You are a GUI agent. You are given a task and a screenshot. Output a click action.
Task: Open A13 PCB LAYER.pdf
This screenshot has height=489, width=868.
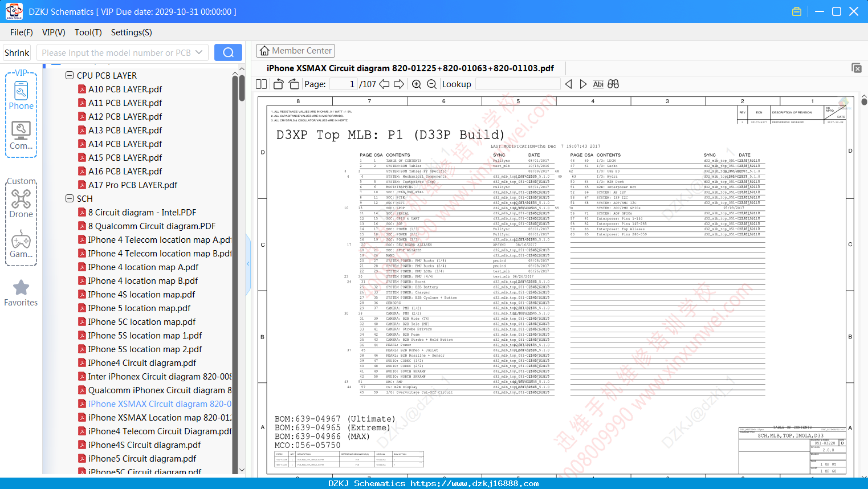tap(125, 130)
